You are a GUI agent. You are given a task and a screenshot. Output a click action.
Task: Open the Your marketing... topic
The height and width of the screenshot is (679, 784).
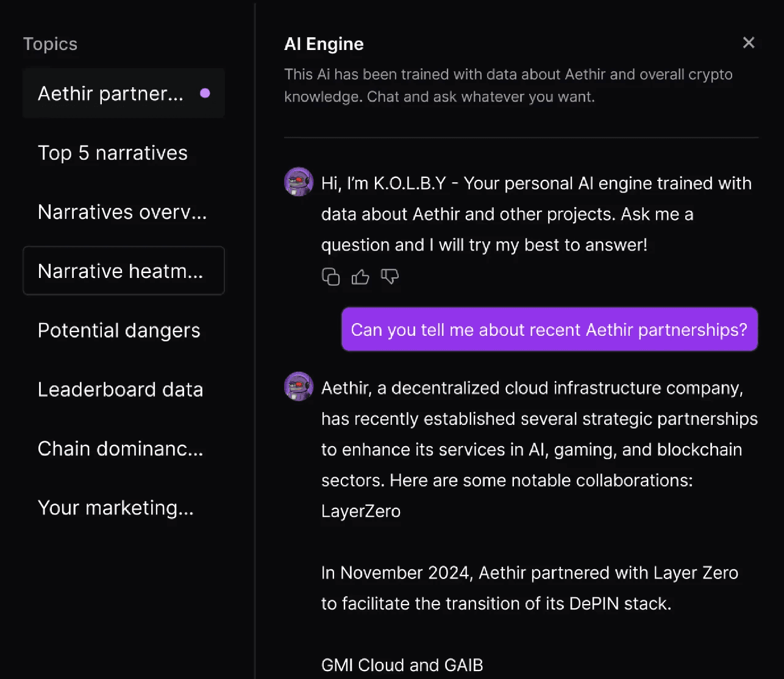pyautogui.click(x=124, y=507)
